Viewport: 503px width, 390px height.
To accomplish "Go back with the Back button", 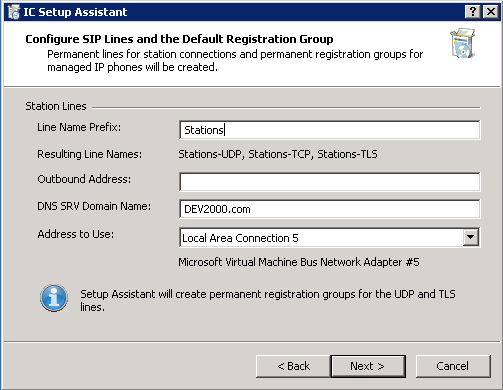I will tap(293, 366).
